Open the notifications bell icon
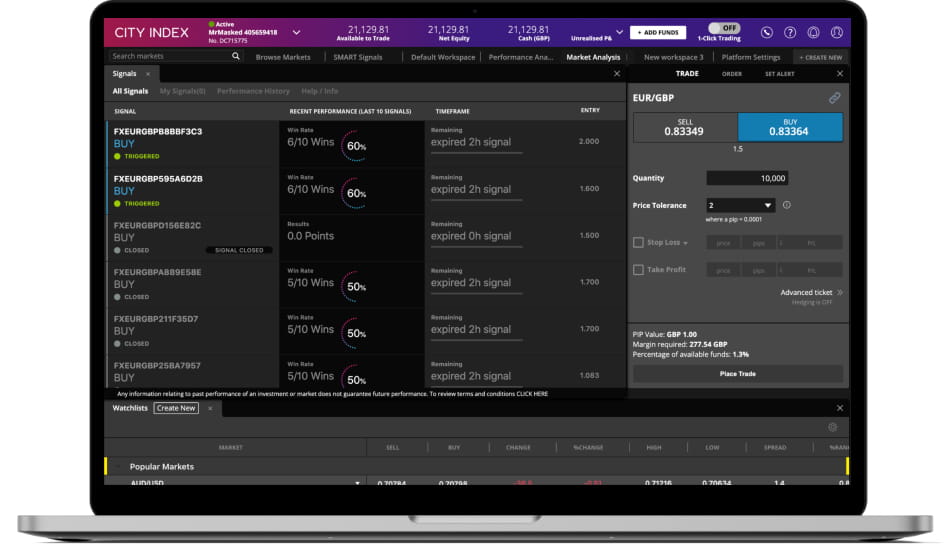 pyautogui.click(x=813, y=33)
